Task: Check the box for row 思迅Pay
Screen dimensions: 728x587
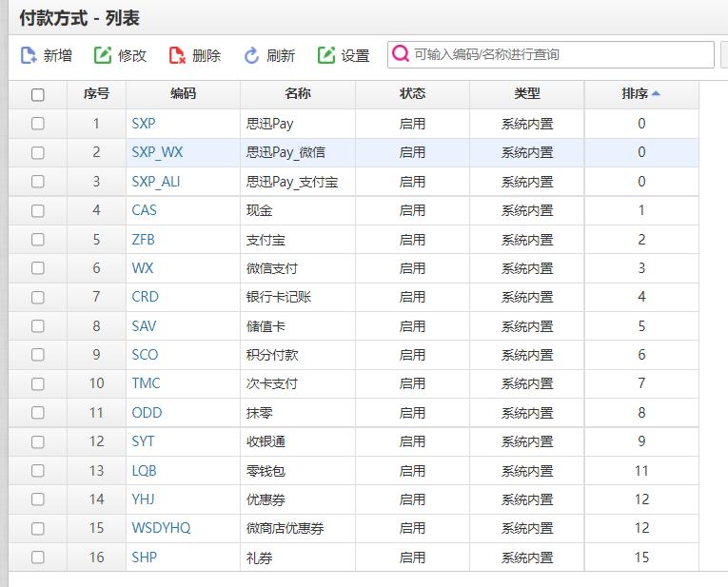Action: [x=38, y=124]
